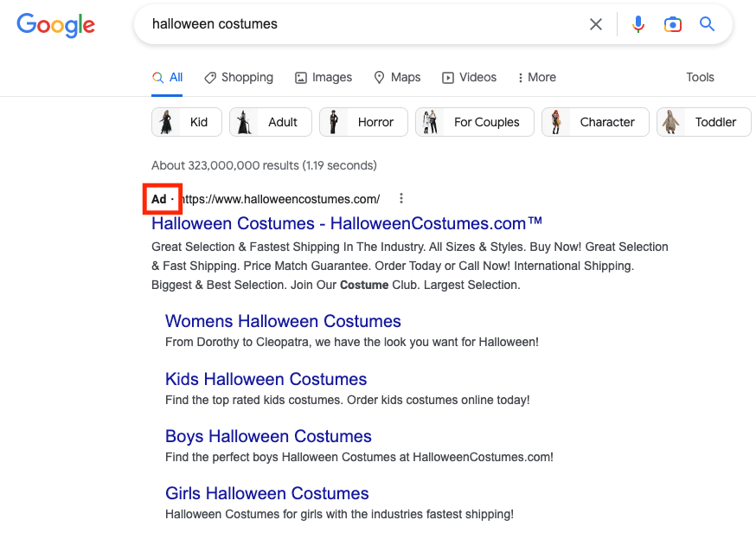Click the For Couples chip thumbnail
Viewport: 756px width, 533px height.
pyautogui.click(x=430, y=122)
